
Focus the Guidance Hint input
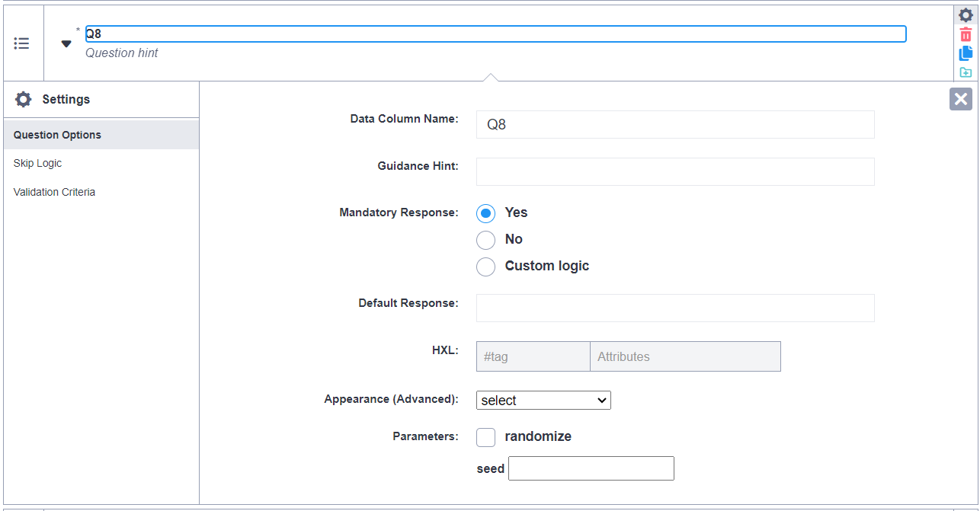[x=675, y=171]
